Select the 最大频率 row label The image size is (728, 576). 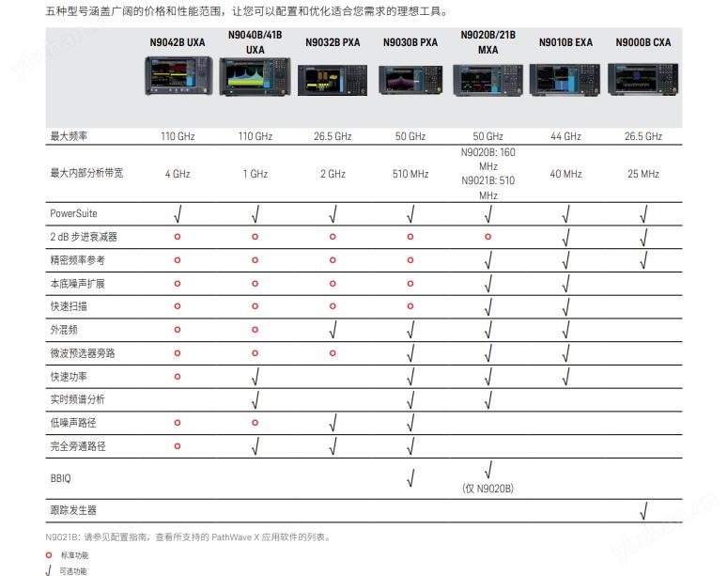tap(69, 136)
